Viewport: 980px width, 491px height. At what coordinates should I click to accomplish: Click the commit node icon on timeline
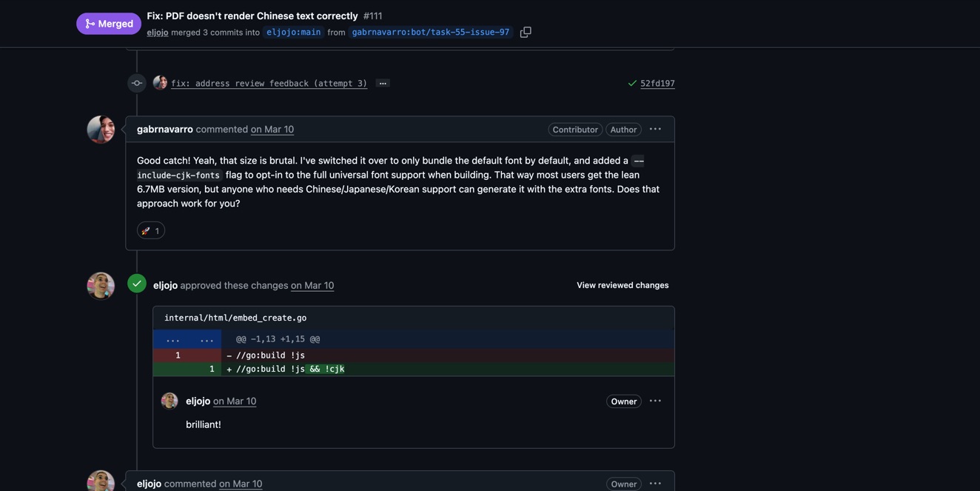(137, 84)
